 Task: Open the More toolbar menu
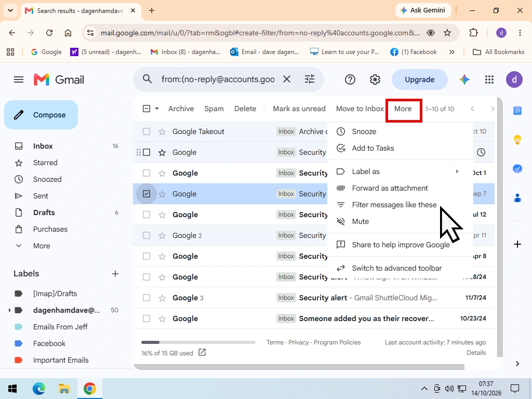click(x=403, y=109)
